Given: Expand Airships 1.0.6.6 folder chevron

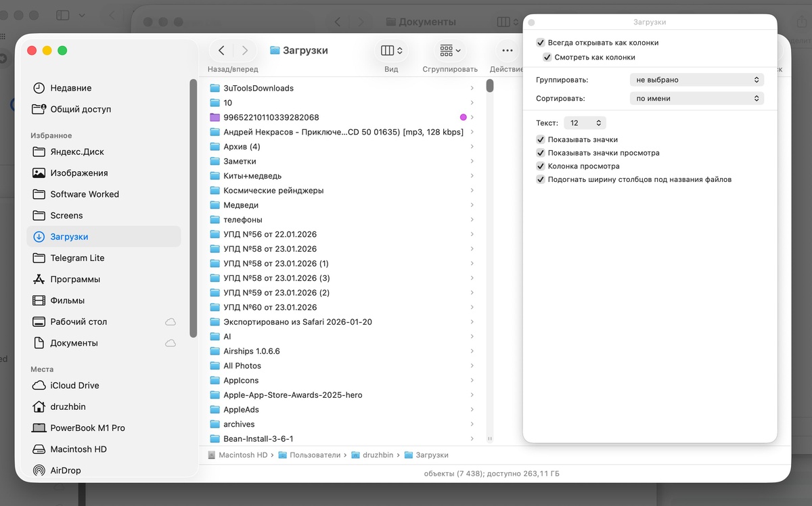Looking at the screenshot, I should point(472,351).
